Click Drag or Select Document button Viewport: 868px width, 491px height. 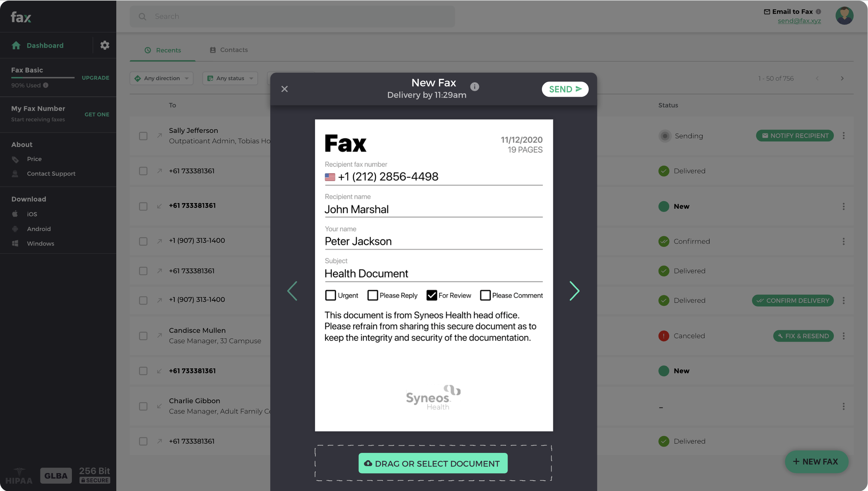pos(433,464)
